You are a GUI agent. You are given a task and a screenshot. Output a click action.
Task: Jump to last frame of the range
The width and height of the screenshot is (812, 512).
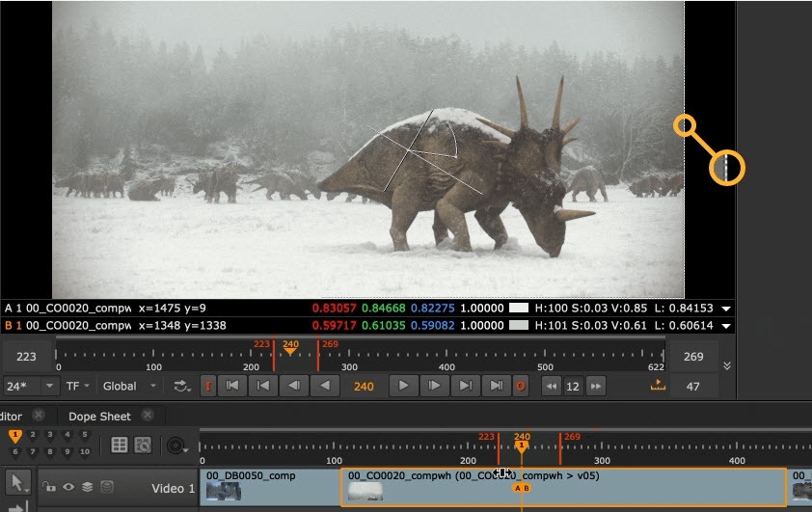[496, 387]
